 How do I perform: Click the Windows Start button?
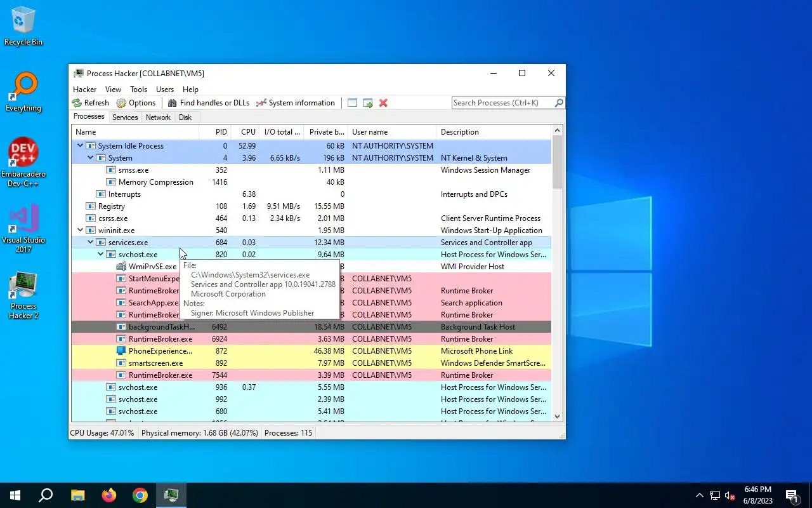point(15,495)
